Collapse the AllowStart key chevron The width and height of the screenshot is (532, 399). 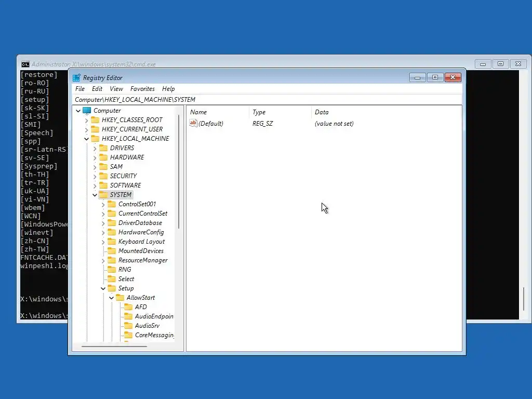(112, 298)
